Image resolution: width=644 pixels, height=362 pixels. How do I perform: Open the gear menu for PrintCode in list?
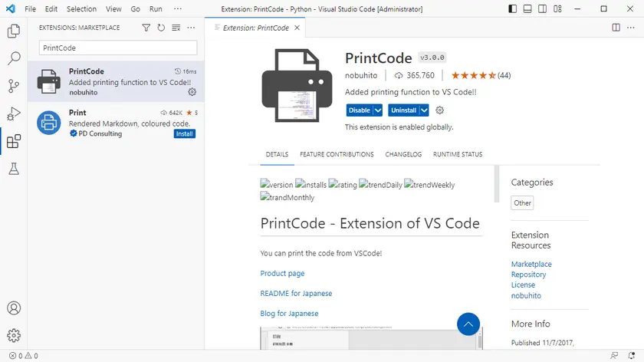coord(192,92)
